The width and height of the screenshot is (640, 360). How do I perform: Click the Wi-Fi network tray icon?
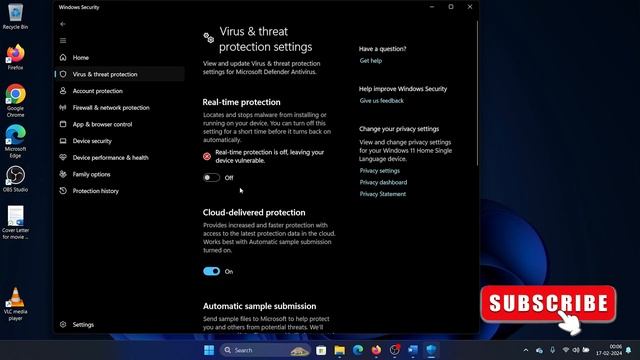(566, 350)
